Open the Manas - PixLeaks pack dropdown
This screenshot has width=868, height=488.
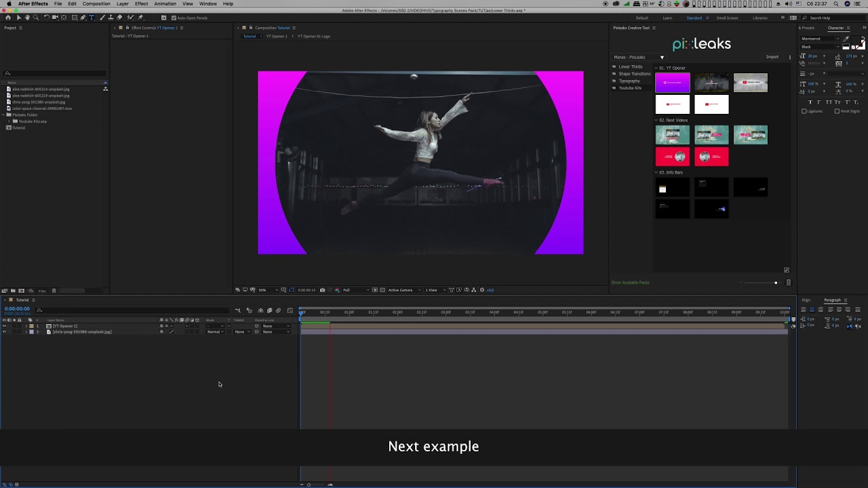click(x=662, y=57)
